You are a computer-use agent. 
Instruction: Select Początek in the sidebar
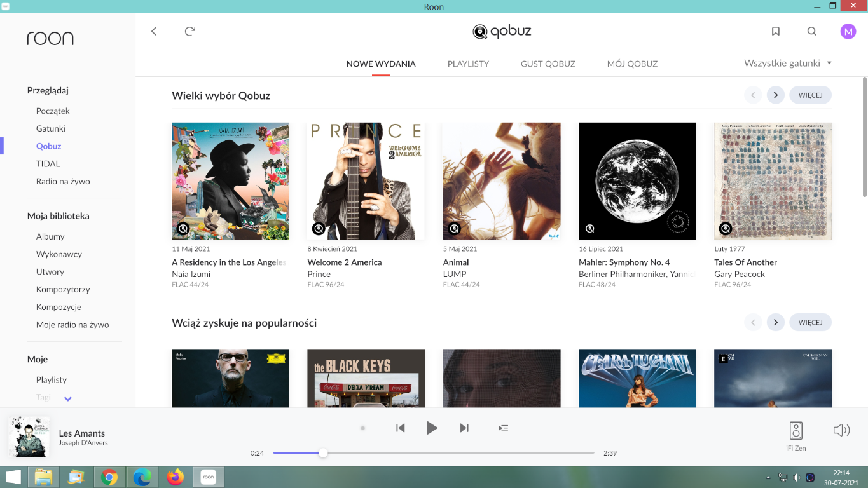[x=53, y=111]
